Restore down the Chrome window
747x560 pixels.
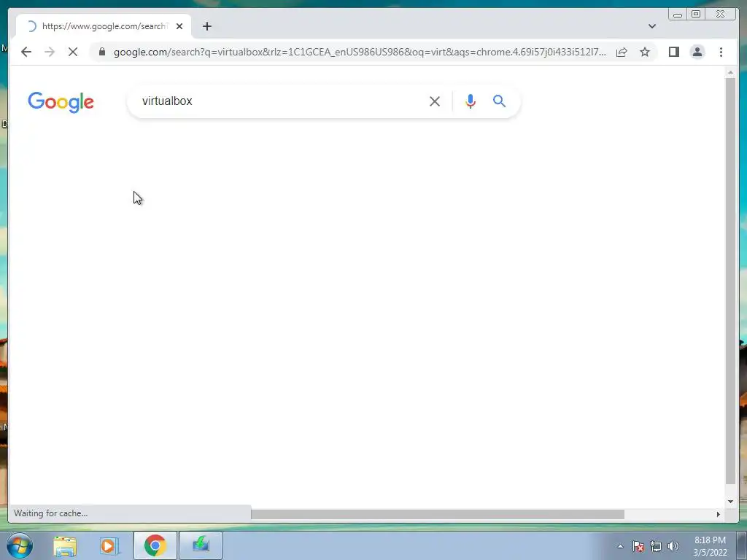tap(696, 15)
